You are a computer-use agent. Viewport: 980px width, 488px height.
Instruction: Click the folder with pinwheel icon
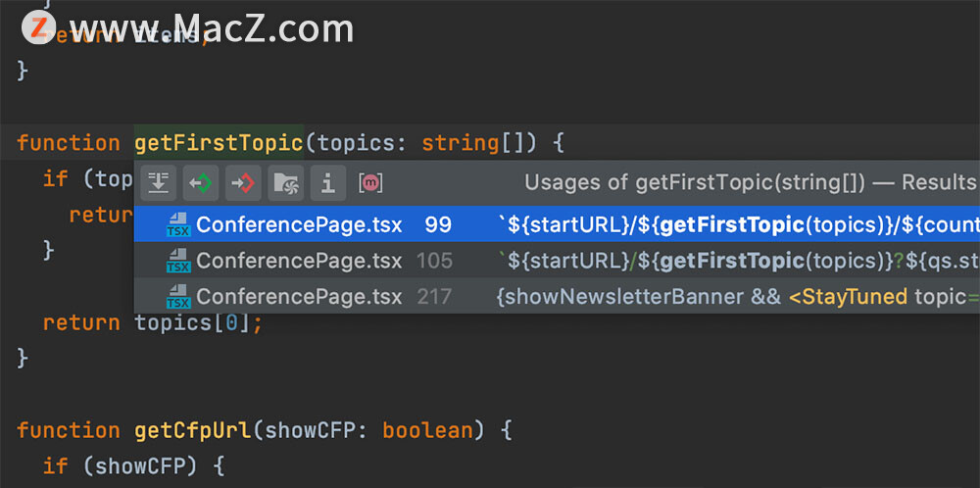coord(285,183)
